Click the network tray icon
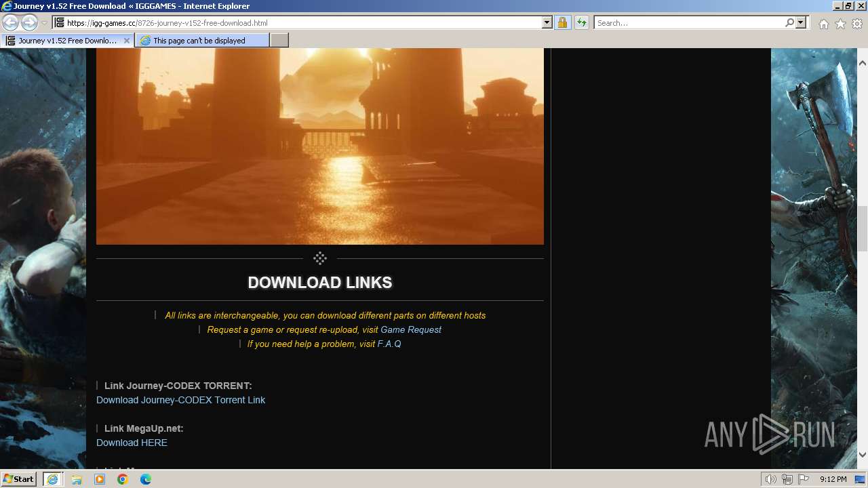Screen dimensions: 868x488 tap(787, 479)
